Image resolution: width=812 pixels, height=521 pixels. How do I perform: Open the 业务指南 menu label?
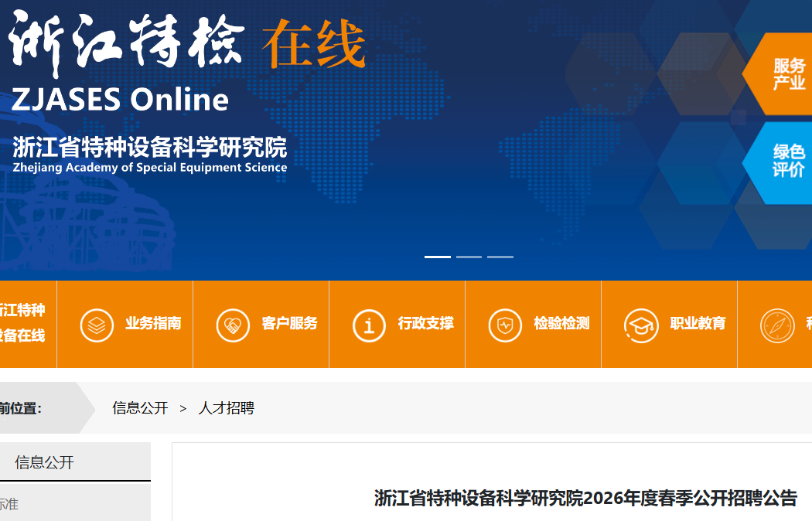(x=153, y=323)
